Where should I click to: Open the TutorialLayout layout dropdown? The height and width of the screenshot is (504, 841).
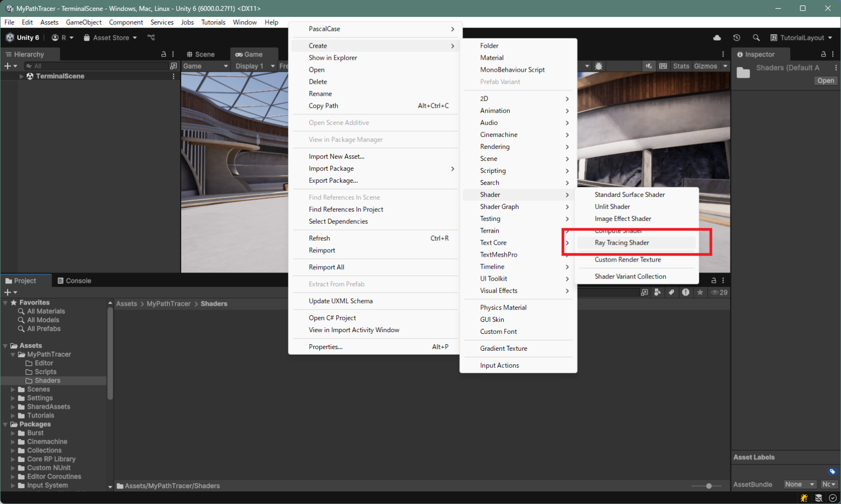[802, 37]
